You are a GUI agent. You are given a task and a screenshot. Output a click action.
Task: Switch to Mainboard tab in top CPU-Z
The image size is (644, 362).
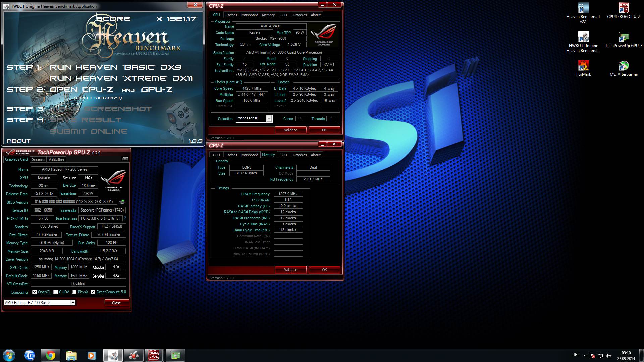click(250, 15)
